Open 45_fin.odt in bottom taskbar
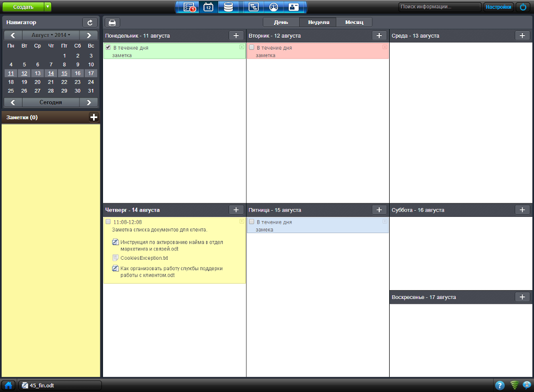 point(60,385)
